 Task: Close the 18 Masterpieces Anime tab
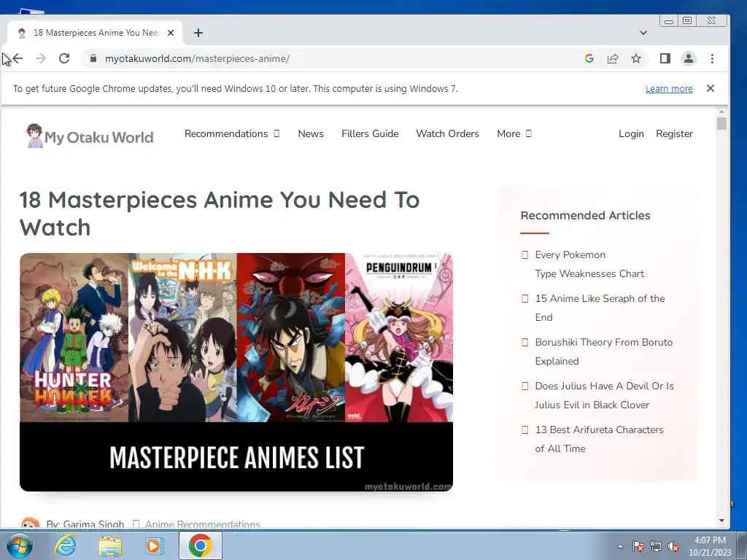[171, 33]
